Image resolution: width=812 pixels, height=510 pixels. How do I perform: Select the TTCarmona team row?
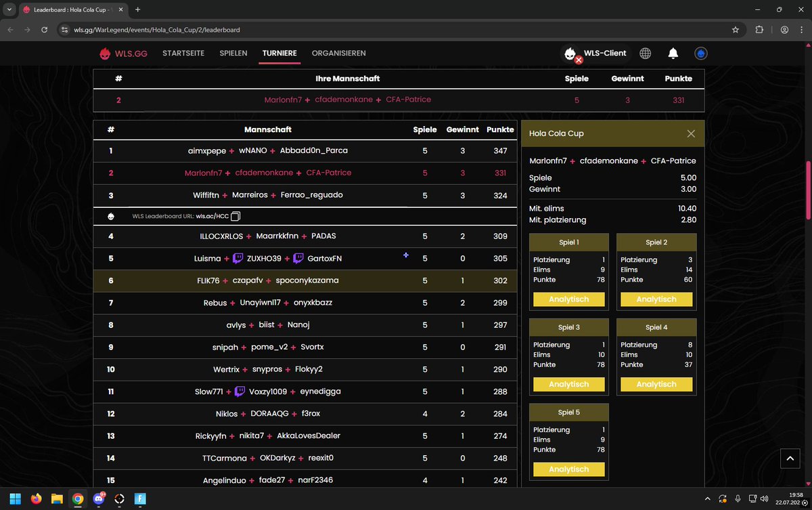[x=305, y=458]
